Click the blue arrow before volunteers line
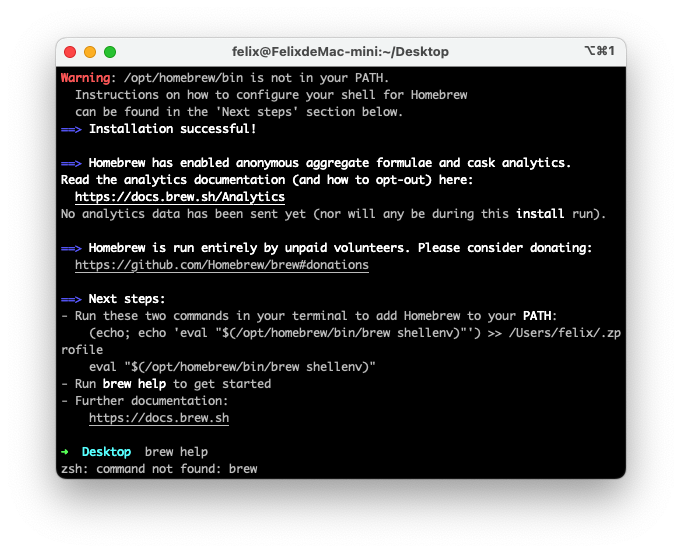Screen dimensions: 682x553 71,248
